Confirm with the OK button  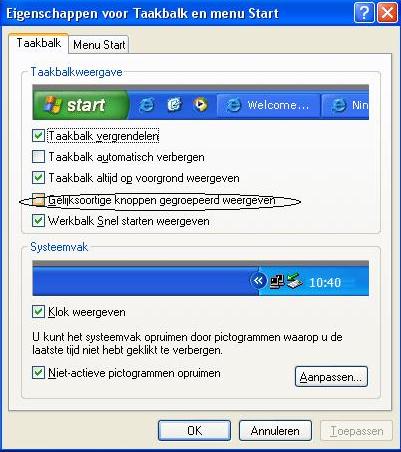(x=194, y=431)
